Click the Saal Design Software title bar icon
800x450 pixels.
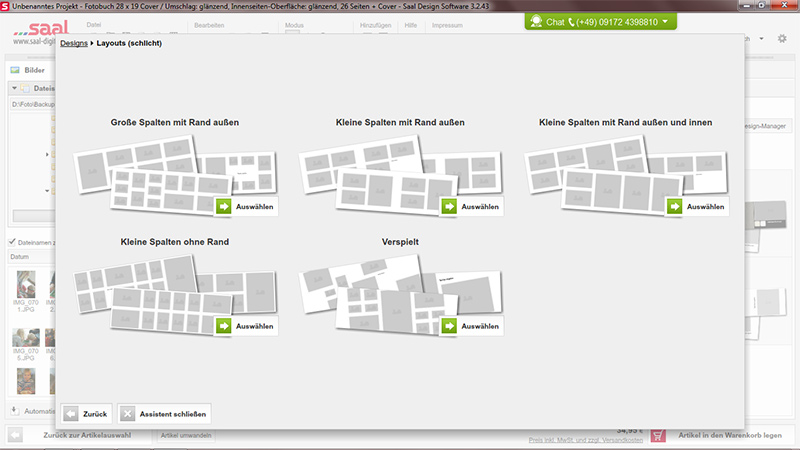coord(6,6)
